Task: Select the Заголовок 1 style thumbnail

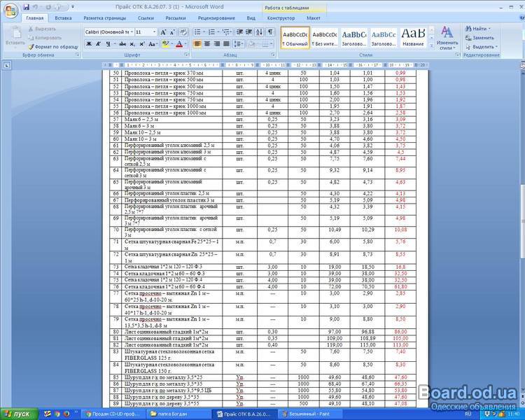Action: 353,36
